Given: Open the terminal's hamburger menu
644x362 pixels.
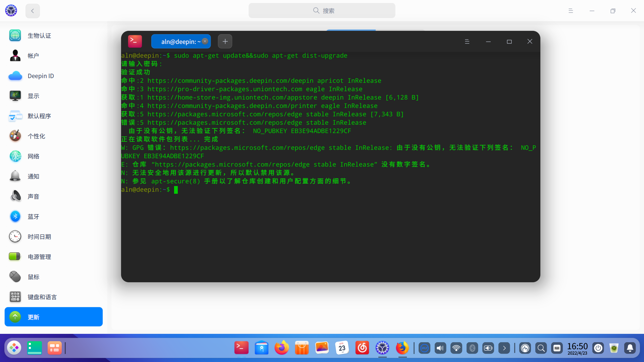Looking at the screenshot, I should pyautogui.click(x=467, y=41).
